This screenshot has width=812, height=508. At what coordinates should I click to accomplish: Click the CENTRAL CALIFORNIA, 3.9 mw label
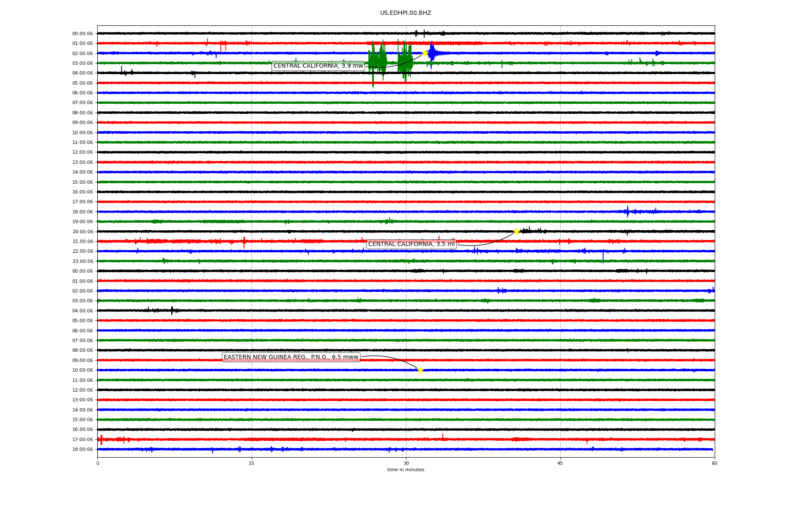pyautogui.click(x=318, y=66)
